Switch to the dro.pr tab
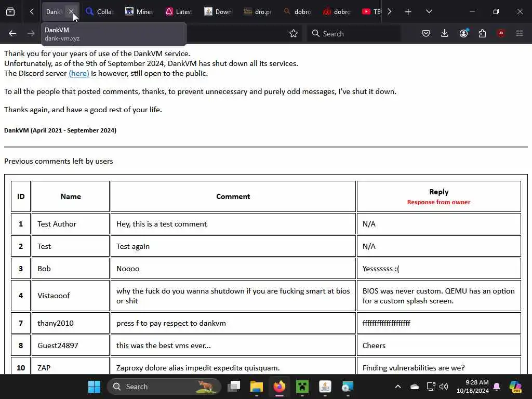This screenshot has width=532, height=399. click(x=258, y=11)
